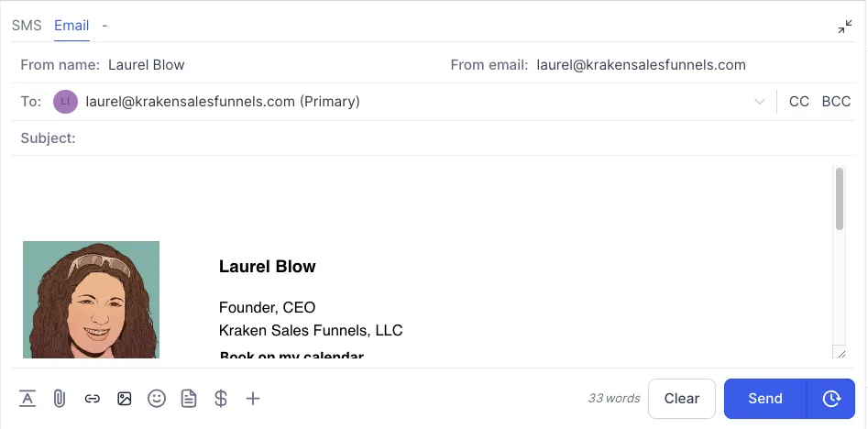
Task: Click the plus icon for more options
Action: [x=254, y=399]
